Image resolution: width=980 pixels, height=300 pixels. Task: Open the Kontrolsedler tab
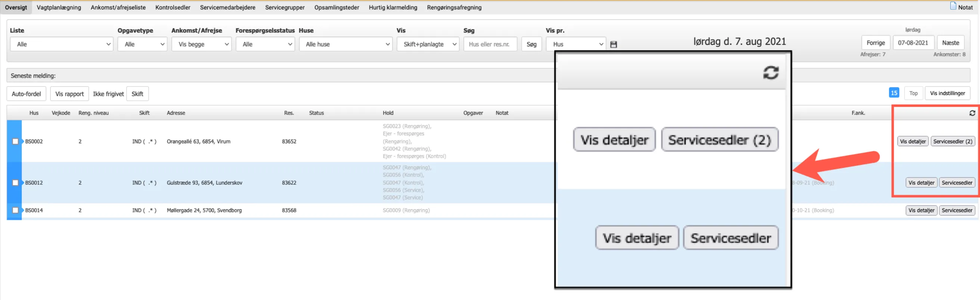click(172, 7)
